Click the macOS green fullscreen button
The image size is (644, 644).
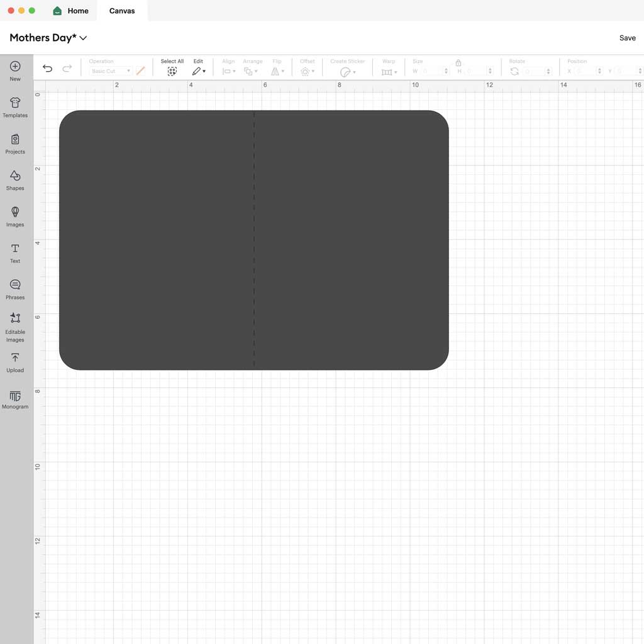(x=32, y=11)
